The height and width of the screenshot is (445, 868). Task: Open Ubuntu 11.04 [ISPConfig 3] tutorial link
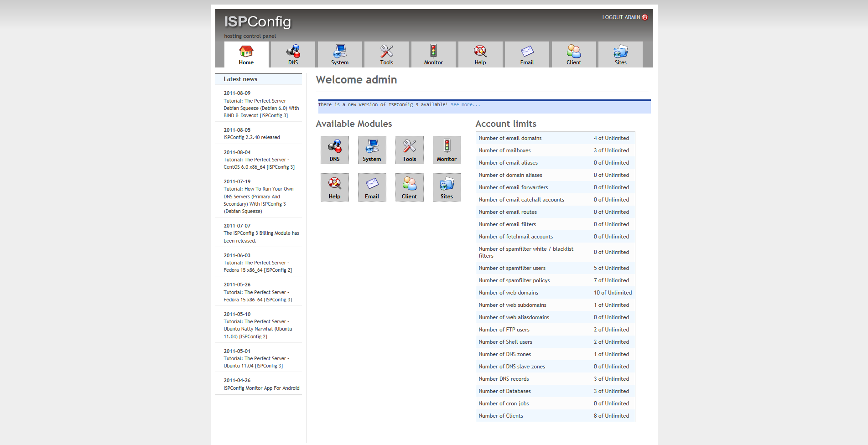[256, 362]
